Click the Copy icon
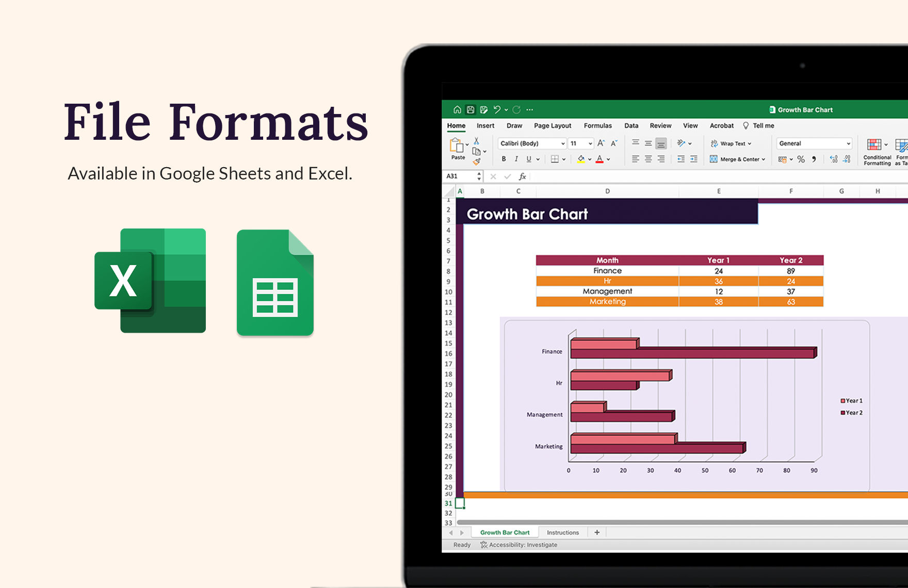 tap(477, 151)
